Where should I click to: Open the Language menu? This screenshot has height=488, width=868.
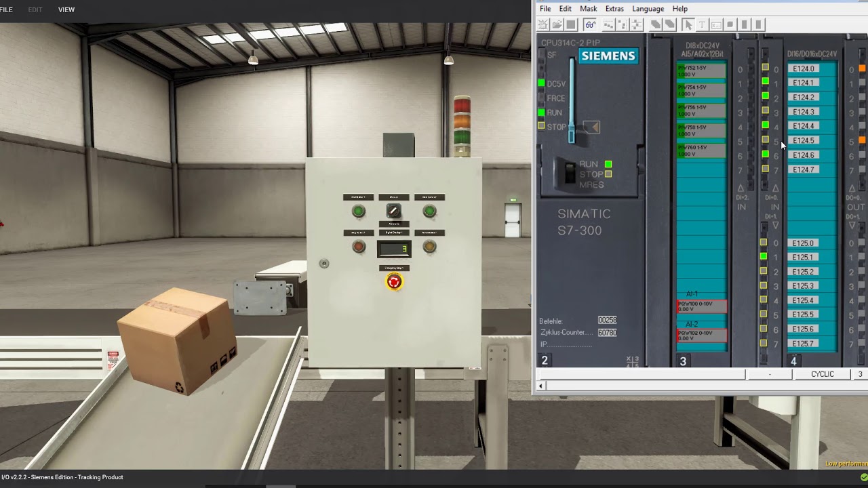[x=648, y=9]
